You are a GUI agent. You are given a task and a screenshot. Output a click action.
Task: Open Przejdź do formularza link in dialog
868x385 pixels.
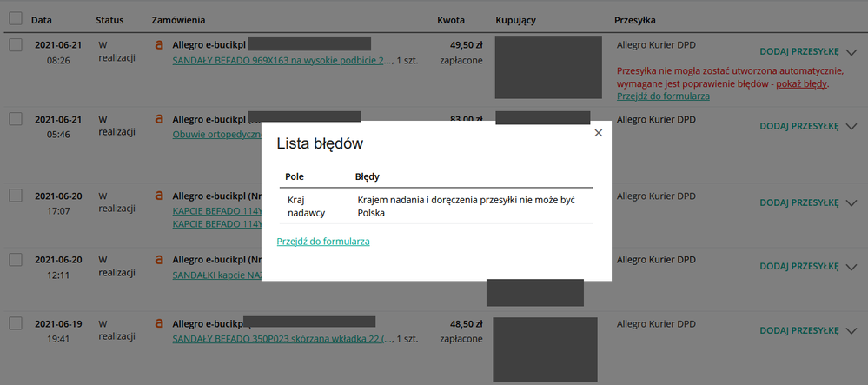click(322, 242)
